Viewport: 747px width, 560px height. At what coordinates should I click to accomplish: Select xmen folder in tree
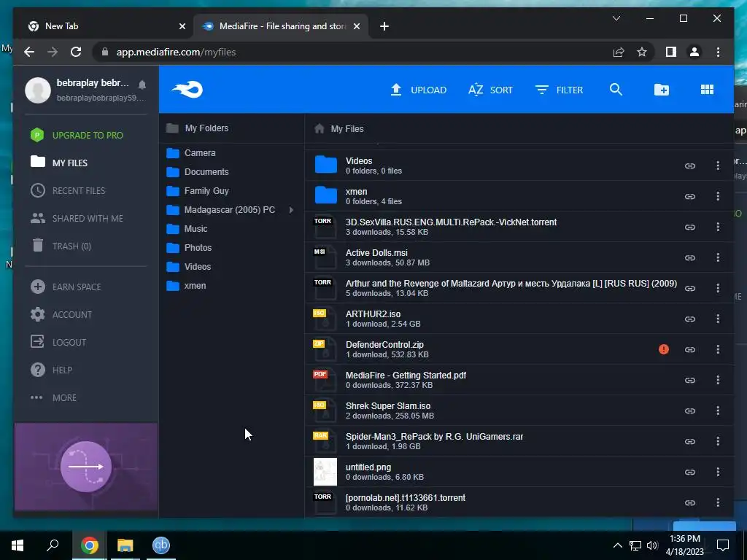pos(186,286)
